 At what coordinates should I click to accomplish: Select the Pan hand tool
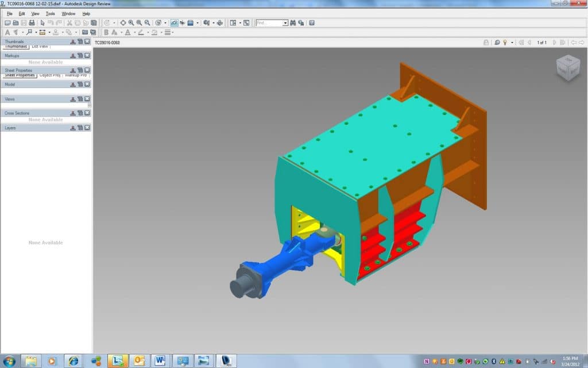tap(123, 23)
